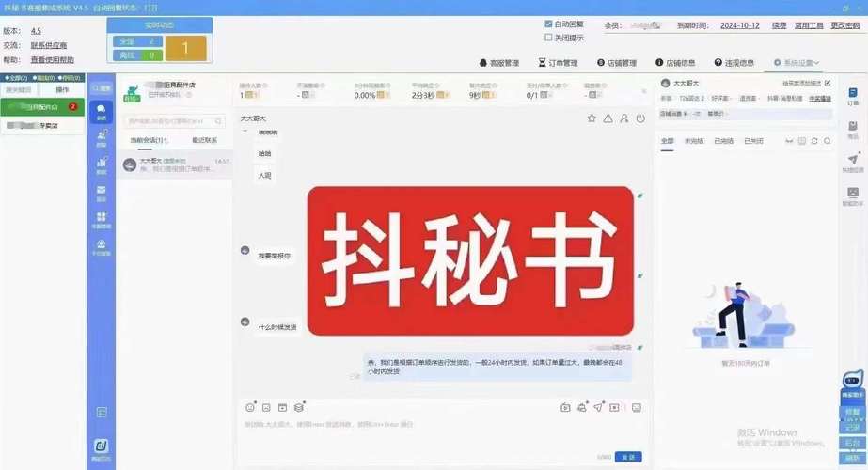The image size is (868, 470).
Task: Click the paper plane icon in right sidebar
Action: pos(853,161)
